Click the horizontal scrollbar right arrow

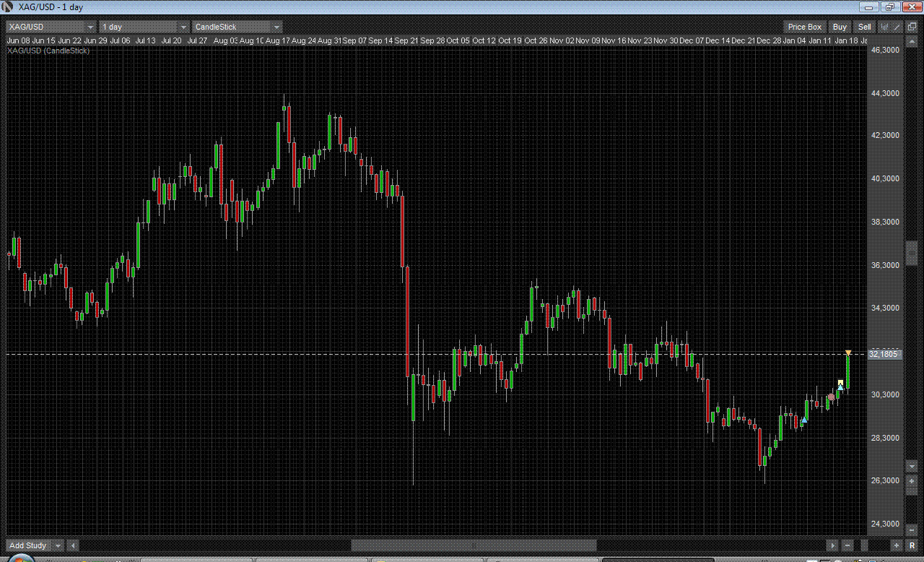[832, 545]
